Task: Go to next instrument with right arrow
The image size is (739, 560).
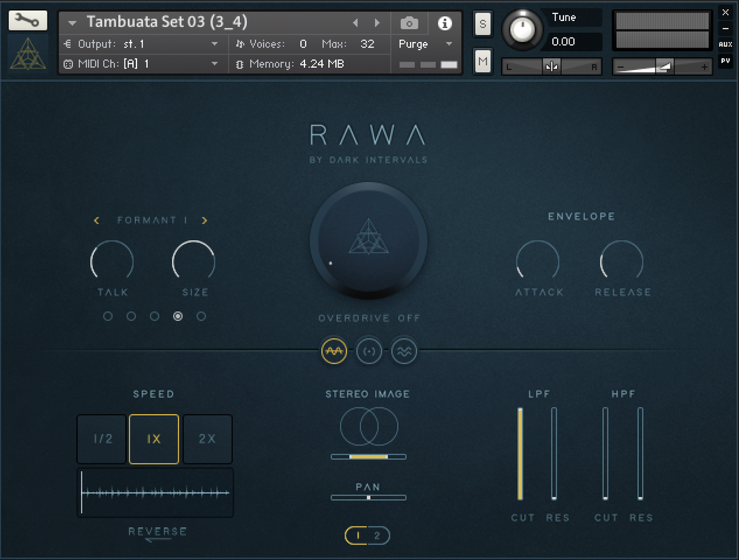Action: [377, 22]
